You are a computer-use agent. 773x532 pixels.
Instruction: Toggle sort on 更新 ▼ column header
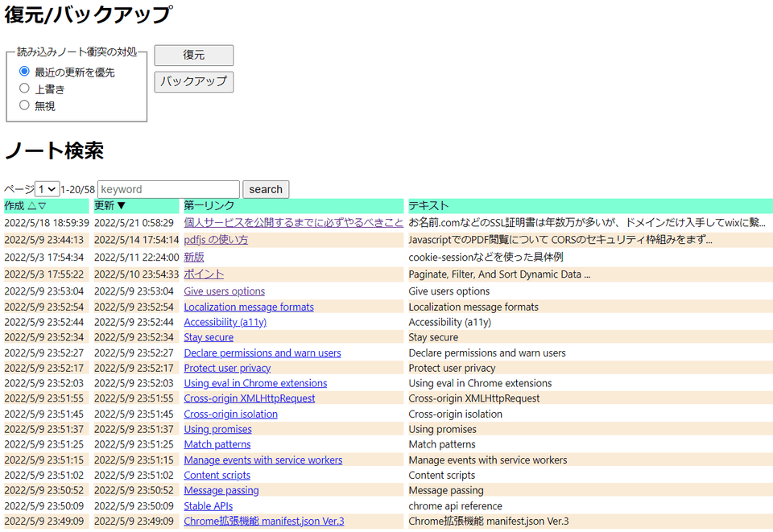tap(110, 206)
